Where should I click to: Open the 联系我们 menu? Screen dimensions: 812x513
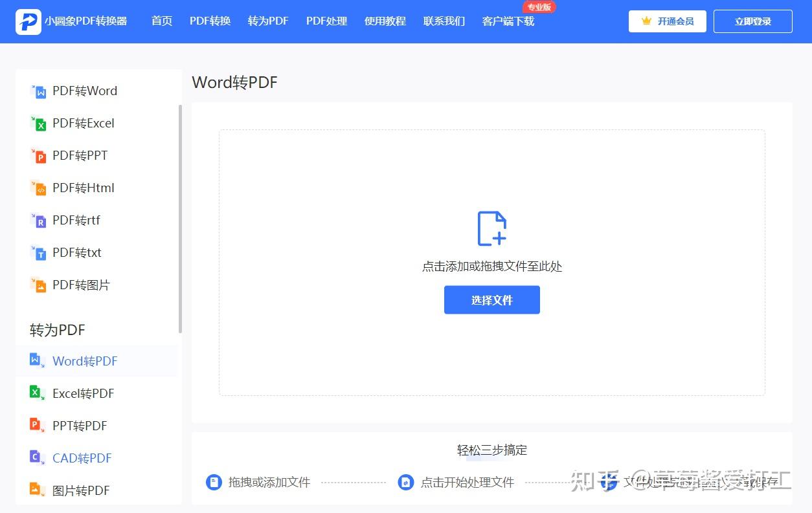click(x=444, y=21)
